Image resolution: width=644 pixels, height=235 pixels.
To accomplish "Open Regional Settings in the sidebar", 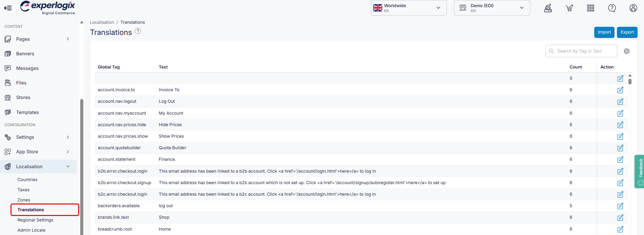I will 35,220.
